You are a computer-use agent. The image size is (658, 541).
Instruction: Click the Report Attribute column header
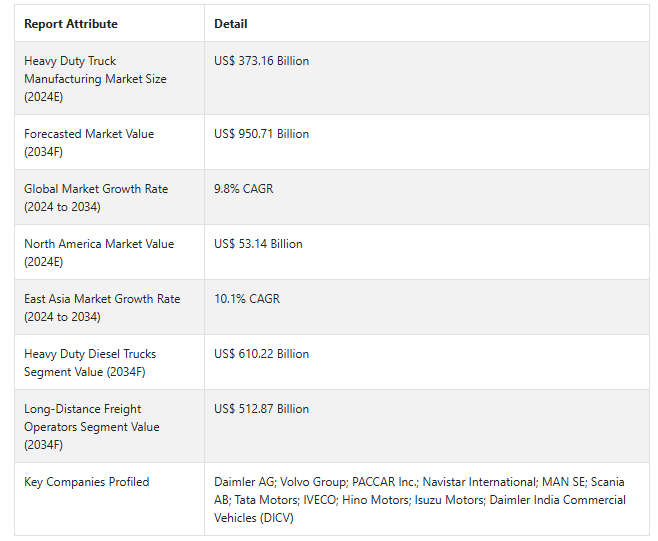tap(70, 23)
